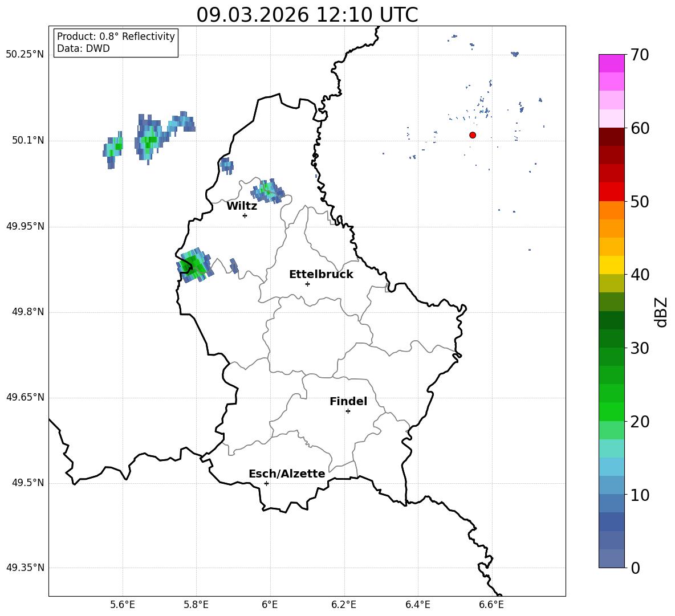Viewport: 675px width, 616px height.
Task: Click the Esch/Alzette station cross marker
Action: tap(266, 483)
